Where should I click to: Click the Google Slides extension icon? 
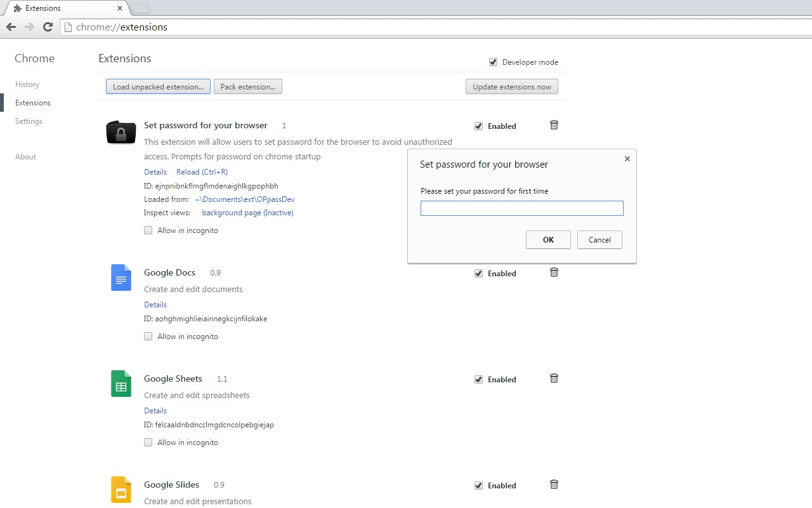click(x=121, y=490)
